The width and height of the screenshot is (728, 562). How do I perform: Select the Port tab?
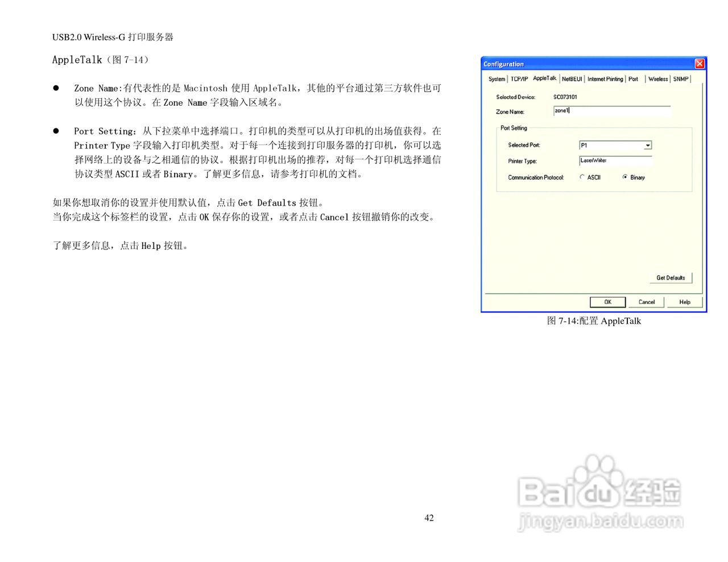[x=633, y=79]
